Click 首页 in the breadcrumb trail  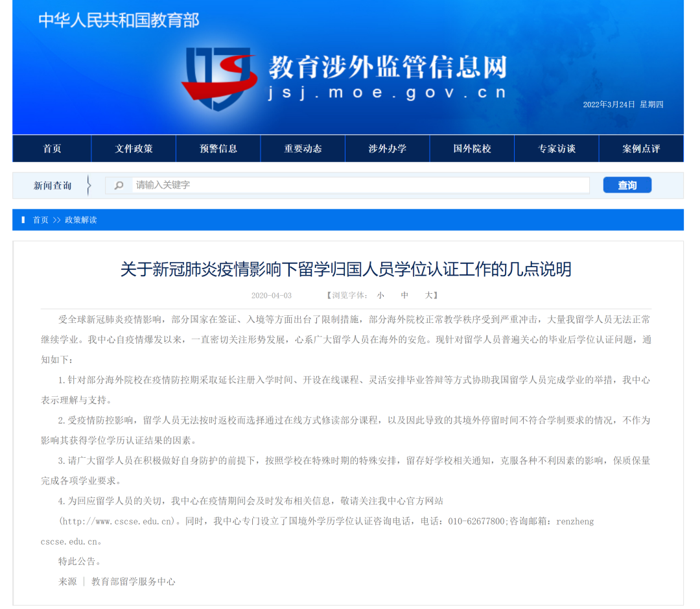tap(40, 220)
